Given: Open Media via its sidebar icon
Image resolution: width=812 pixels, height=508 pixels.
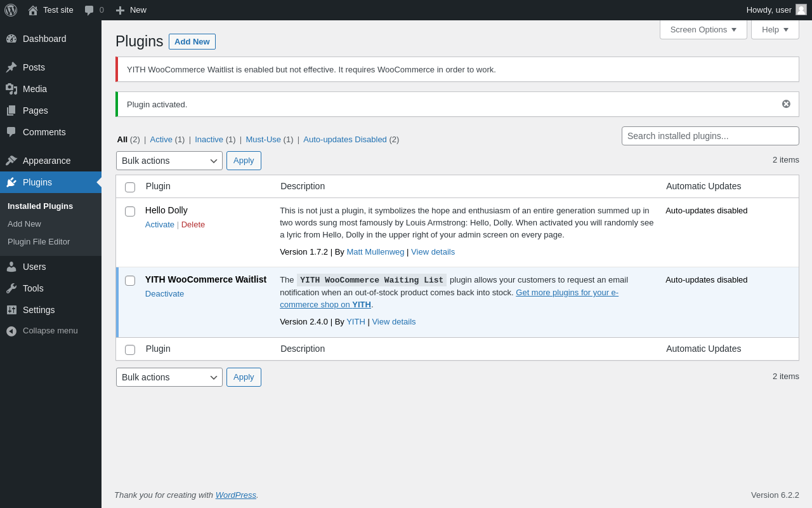Looking at the screenshot, I should (x=11, y=89).
